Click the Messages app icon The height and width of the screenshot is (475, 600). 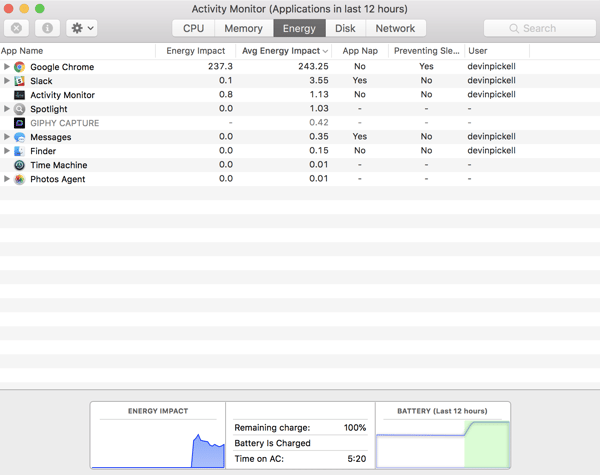coord(20,137)
